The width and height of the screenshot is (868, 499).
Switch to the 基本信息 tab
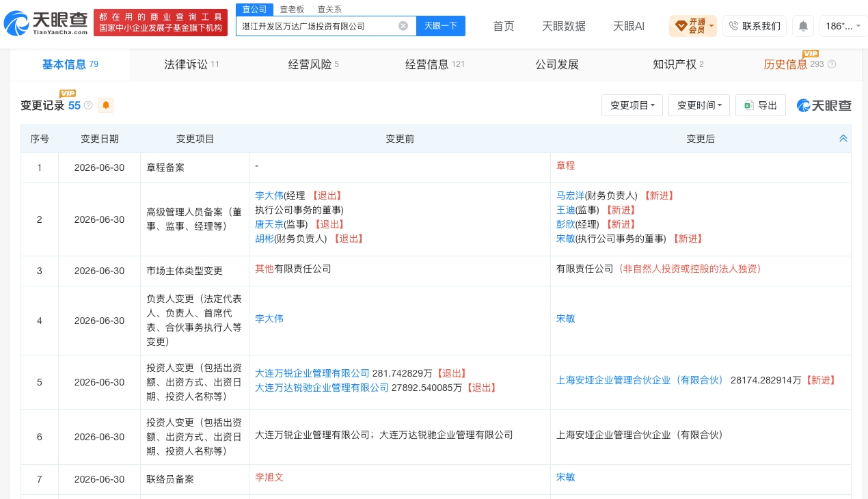pyautogui.click(x=70, y=64)
